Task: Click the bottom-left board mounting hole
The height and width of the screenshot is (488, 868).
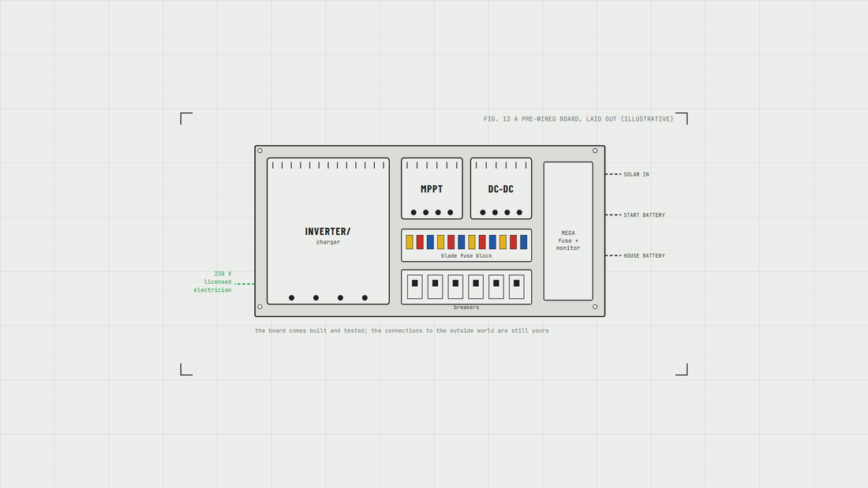Action: [260, 307]
